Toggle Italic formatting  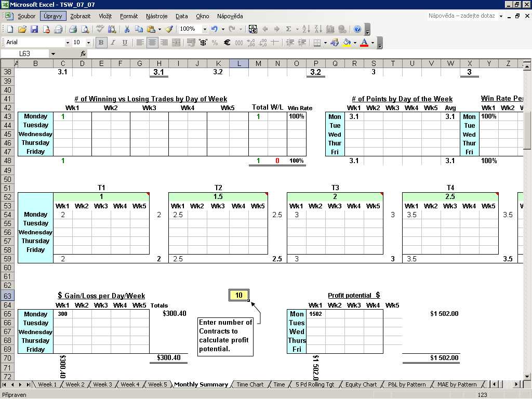(x=113, y=43)
